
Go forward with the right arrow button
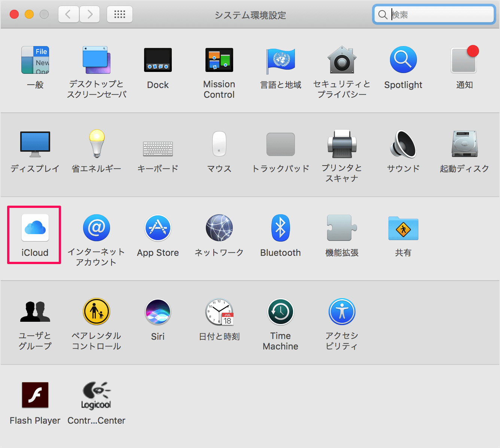pyautogui.click(x=89, y=15)
